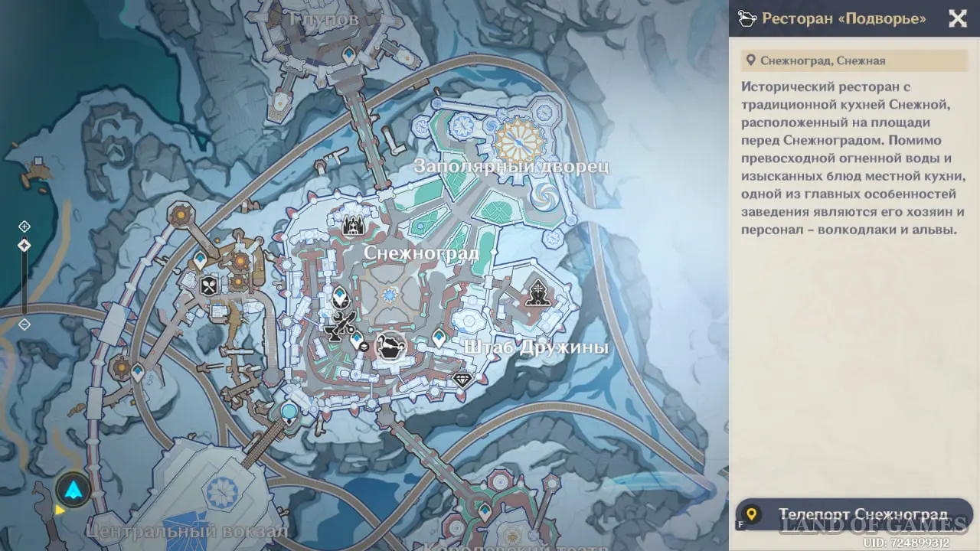Select the yellow quest arrow marker
Screen dimensions: 980x551
pos(59,510)
